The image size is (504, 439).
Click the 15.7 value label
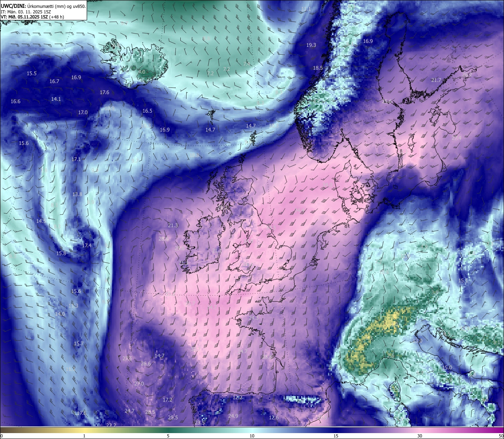click(x=78, y=344)
